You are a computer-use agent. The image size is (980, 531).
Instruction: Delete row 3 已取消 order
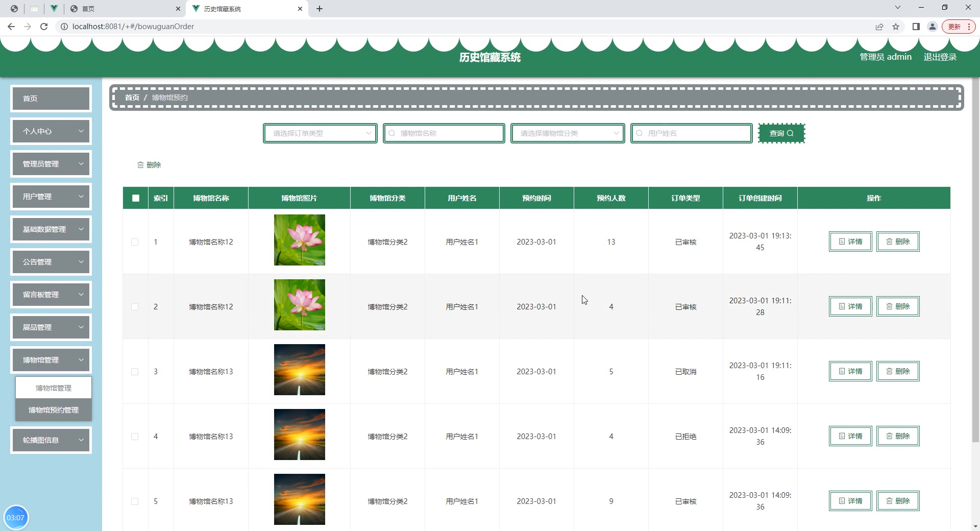point(898,371)
